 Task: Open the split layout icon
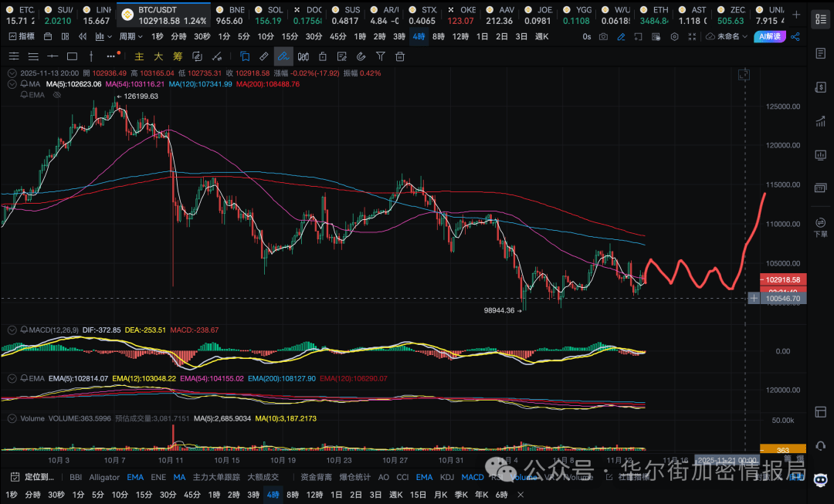coord(65,37)
